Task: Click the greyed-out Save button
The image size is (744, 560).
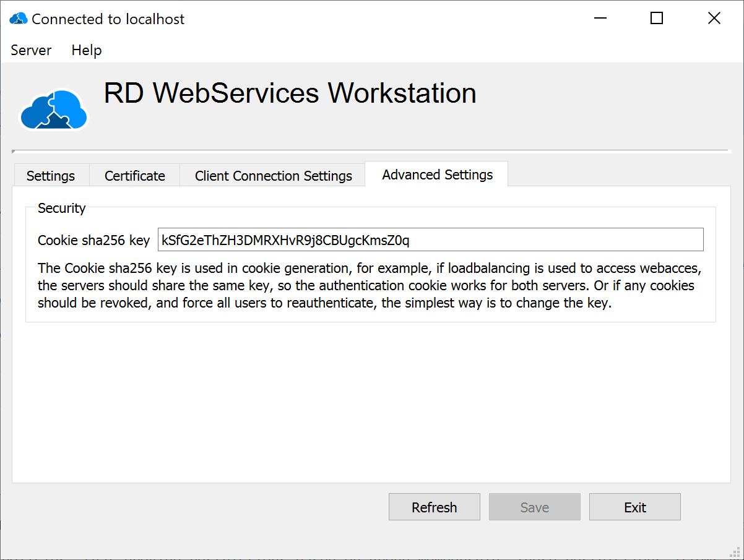Action: [x=534, y=507]
